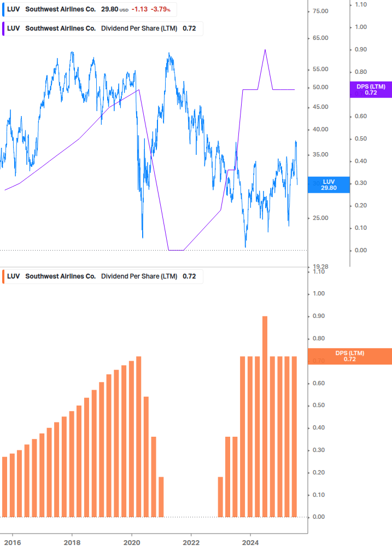Image resolution: width=392 pixels, height=550 pixels.
Task: Click the 40.00 price axis label
Action: coord(320,130)
